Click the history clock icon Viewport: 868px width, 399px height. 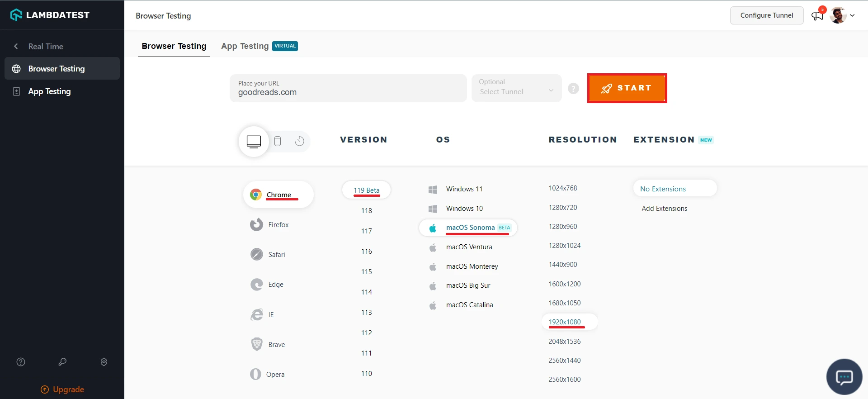point(299,141)
